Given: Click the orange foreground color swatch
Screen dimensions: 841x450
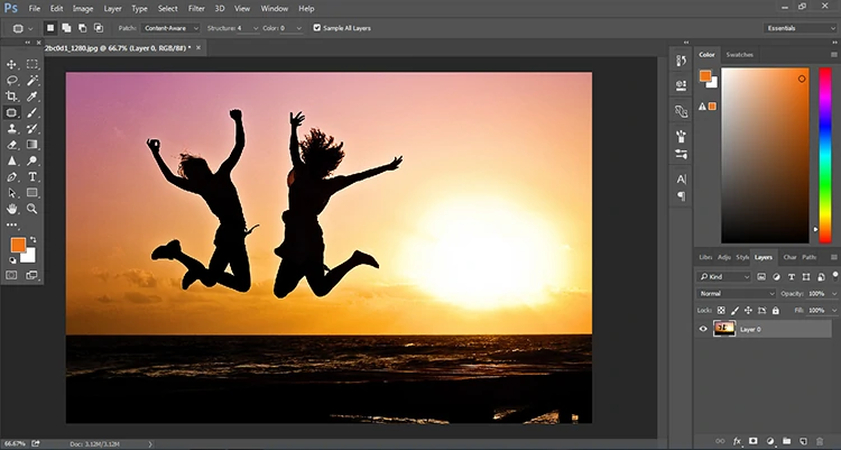Looking at the screenshot, I should [x=17, y=245].
